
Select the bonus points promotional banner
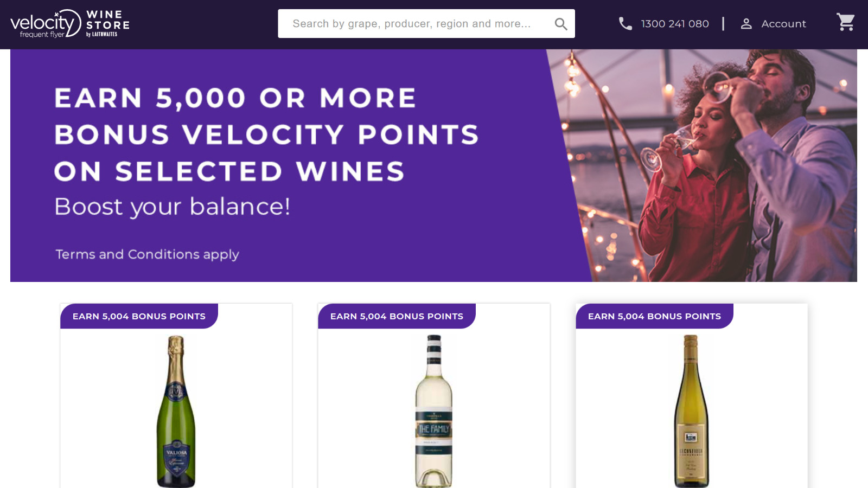click(271, 163)
